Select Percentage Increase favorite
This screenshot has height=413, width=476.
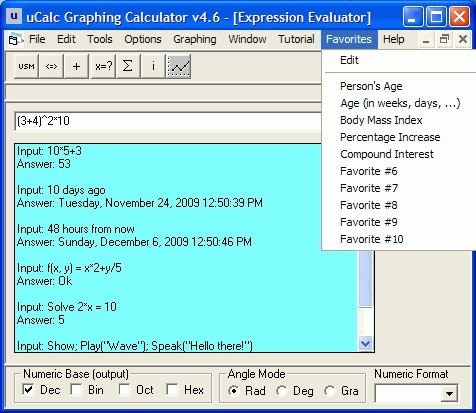pyautogui.click(x=398, y=137)
